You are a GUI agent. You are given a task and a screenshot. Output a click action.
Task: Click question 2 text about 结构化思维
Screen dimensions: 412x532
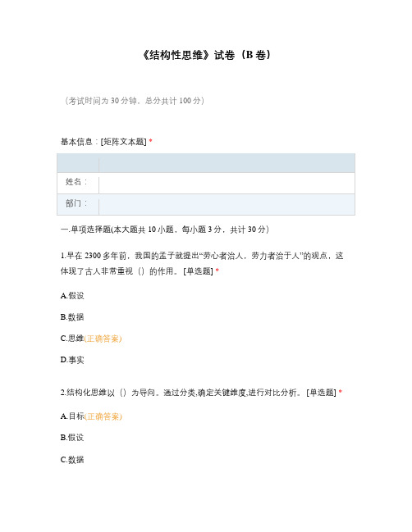201,393
